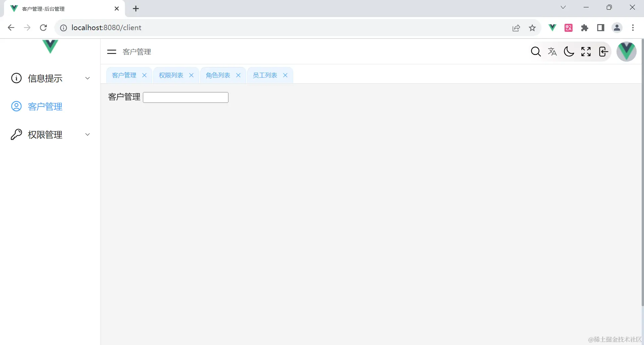644x345 pixels.
Task: Click the browser forward arrow
Action: [x=27, y=27]
